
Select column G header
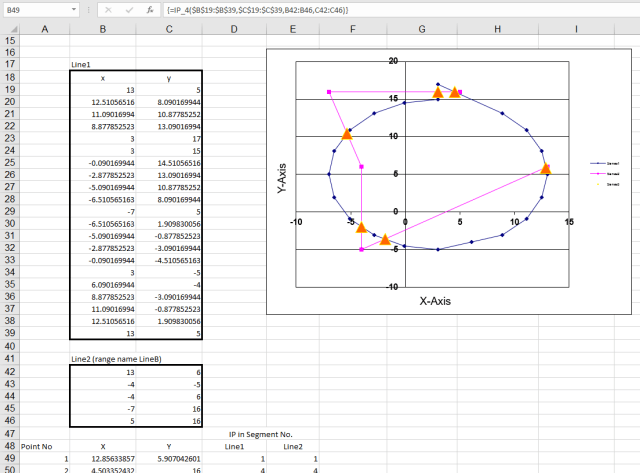(x=422, y=27)
